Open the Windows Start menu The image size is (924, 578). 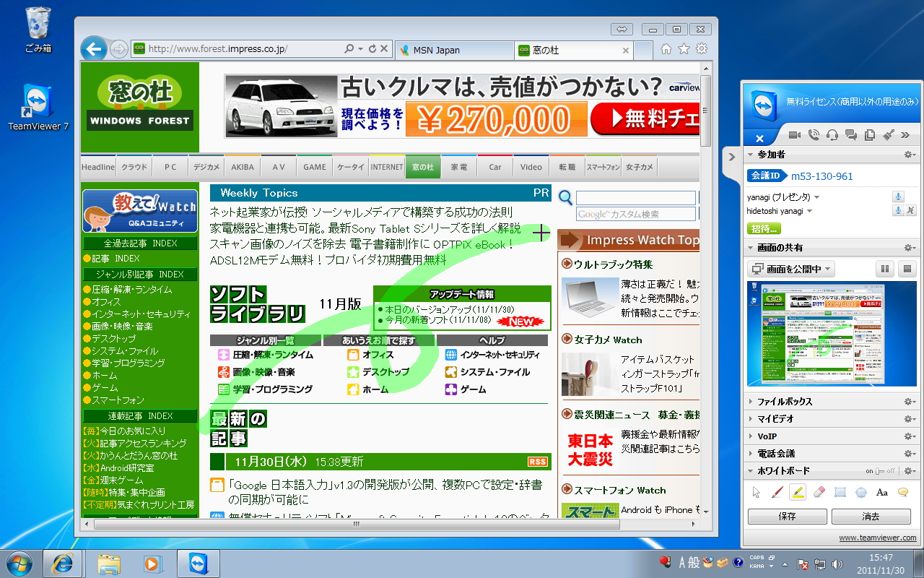pyautogui.click(x=19, y=563)
